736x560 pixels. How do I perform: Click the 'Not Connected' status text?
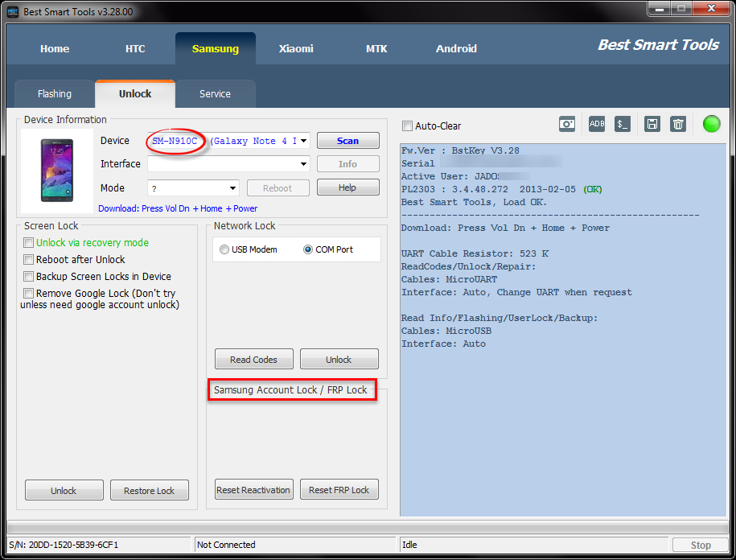pyautogui.click(x=226, y=545)
